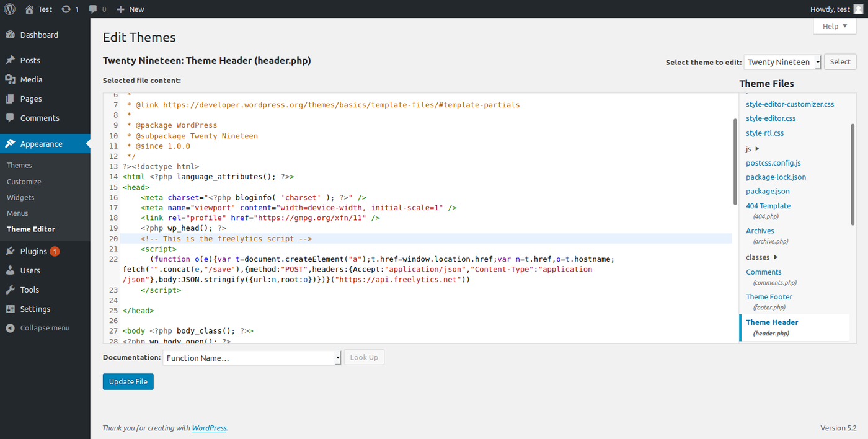Collapse the admin sidebar menu
Viewport: 868px width, 439px height.
tap(44, 328)
